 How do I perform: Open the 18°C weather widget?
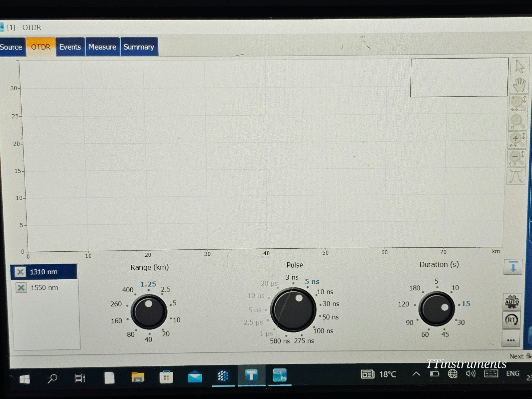pos(378,374)
